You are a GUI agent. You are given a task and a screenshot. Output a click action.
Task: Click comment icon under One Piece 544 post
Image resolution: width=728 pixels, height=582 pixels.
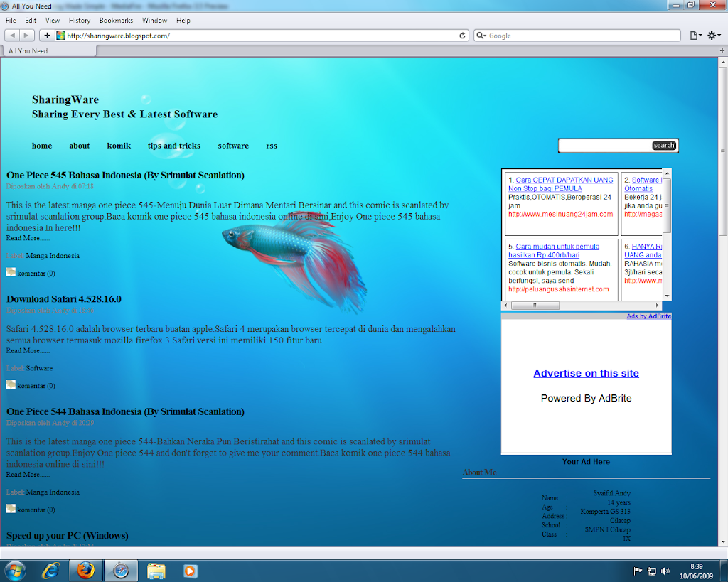[11, 508]
